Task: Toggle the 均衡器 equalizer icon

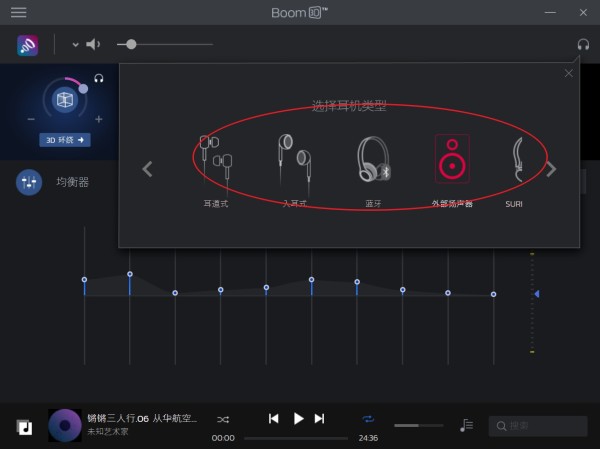Action: [29, 182]
